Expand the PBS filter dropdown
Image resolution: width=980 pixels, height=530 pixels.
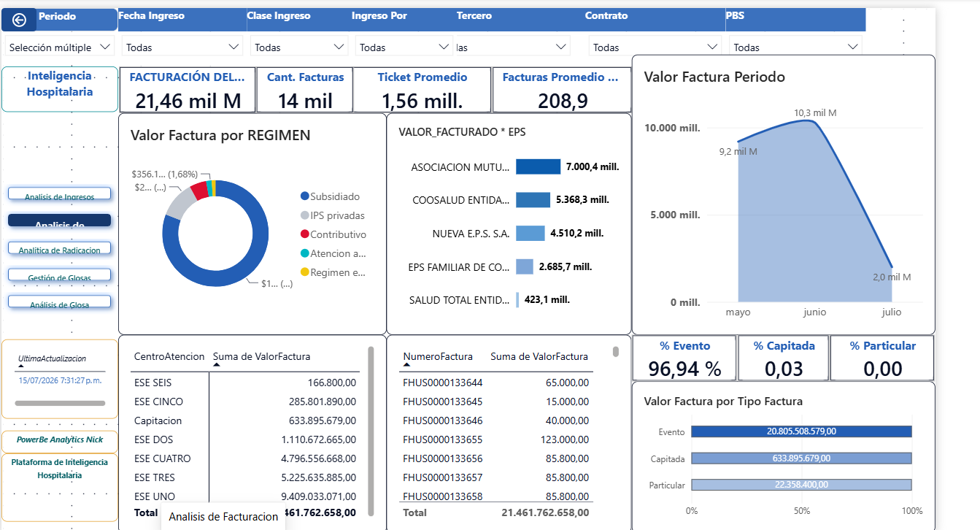(x=795, y=47)
